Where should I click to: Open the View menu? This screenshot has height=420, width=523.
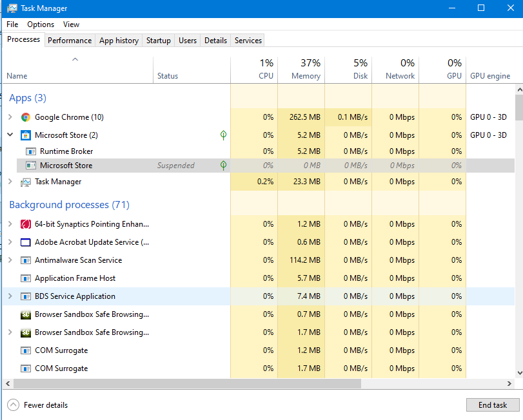point(71,24)
